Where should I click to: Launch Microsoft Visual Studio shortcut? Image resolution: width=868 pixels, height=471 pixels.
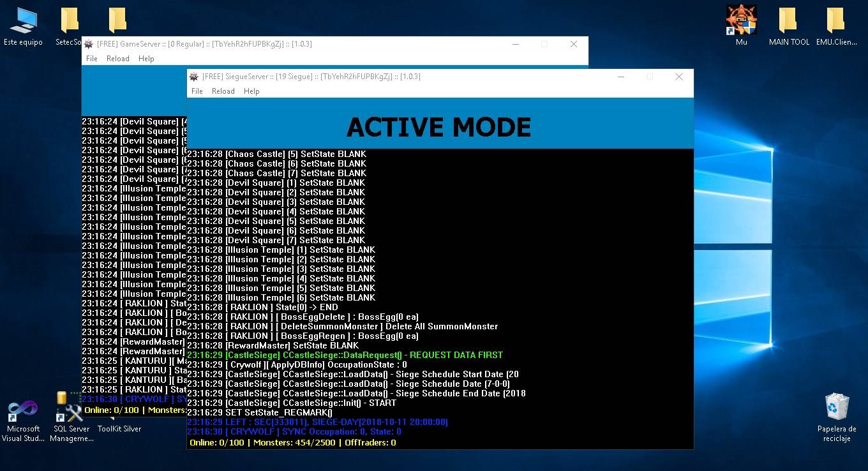tap(23, 421)
